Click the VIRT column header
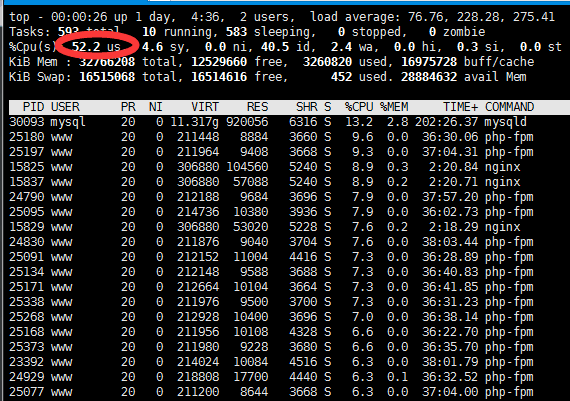Image resolution: width=570 pixels, height=401 pixels. click(205, 107)
